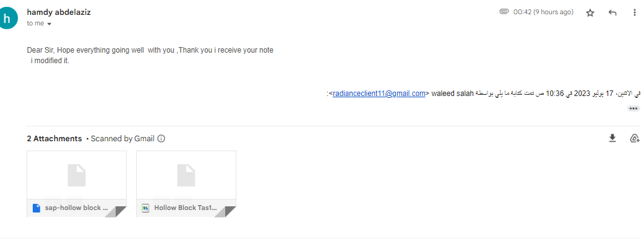Click the '2 Attachments' heading
The width and height of the screenshot is (644, 241).
(x=54, y=139)
